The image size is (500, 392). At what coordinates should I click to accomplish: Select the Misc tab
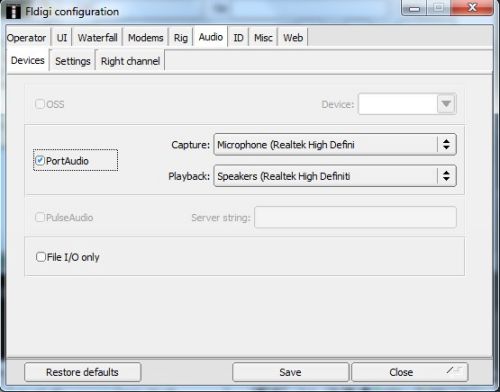tap(263, 38)
